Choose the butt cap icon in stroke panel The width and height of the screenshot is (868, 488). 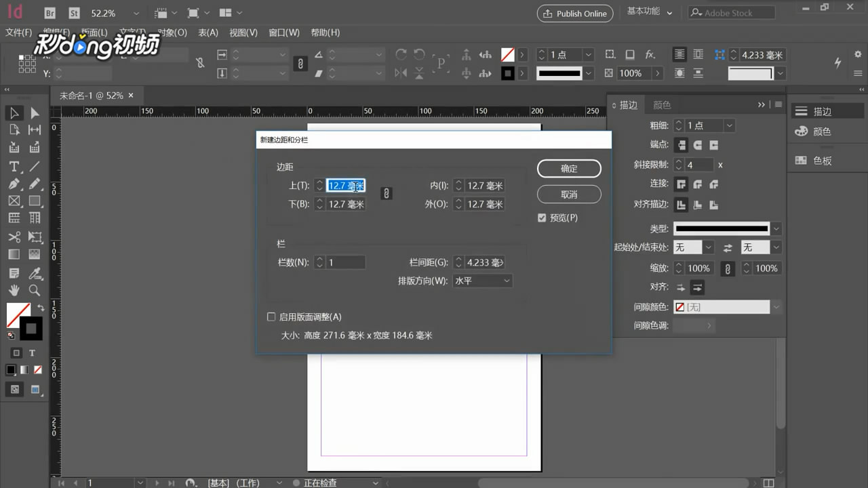tap(681, 144)
